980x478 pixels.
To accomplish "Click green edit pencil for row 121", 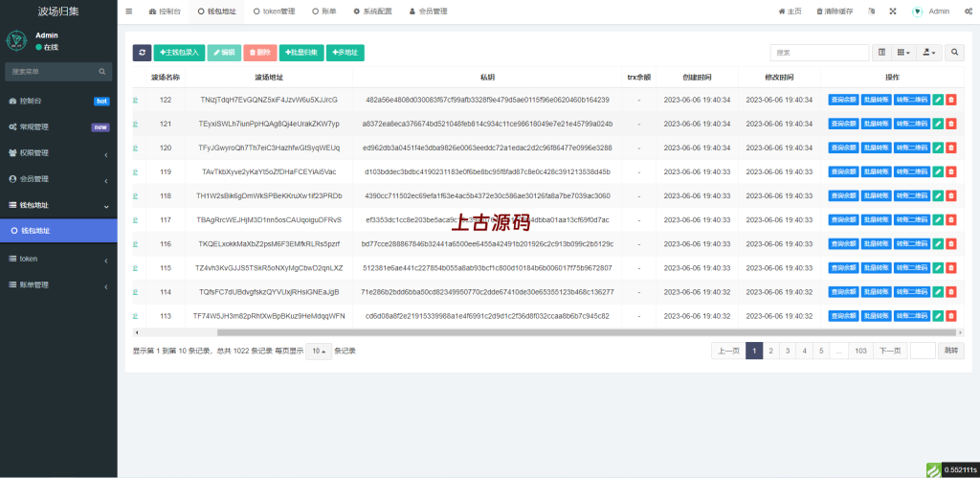I will coord(938,124).
